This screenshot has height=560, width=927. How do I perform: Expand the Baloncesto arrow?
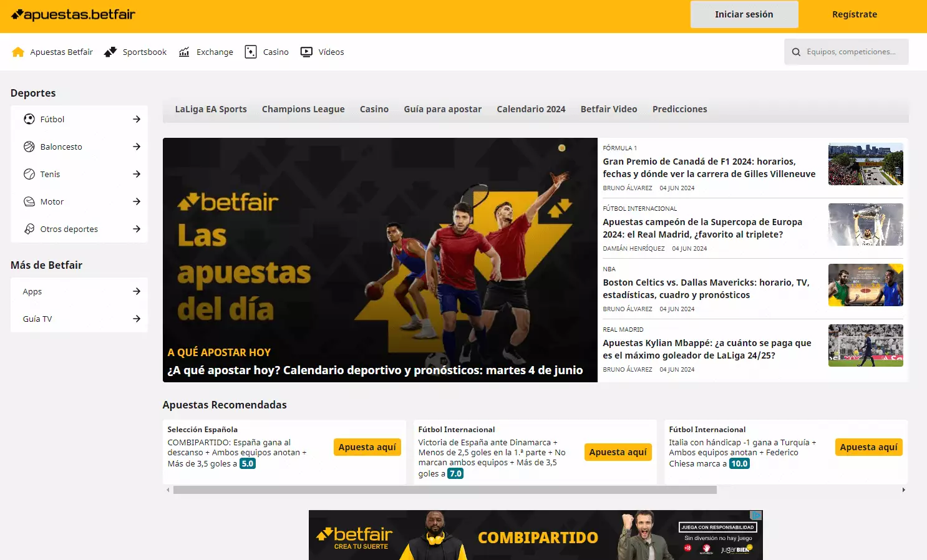click(137, 147)
